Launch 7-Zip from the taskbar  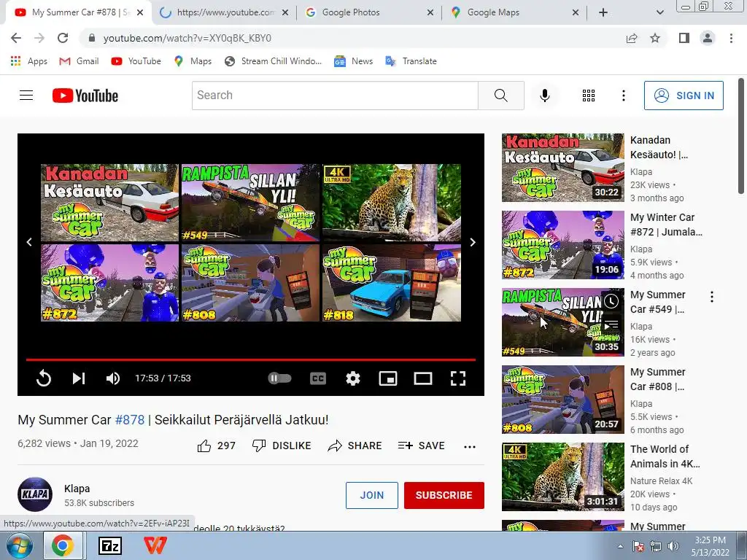click(x=110, y=545)
